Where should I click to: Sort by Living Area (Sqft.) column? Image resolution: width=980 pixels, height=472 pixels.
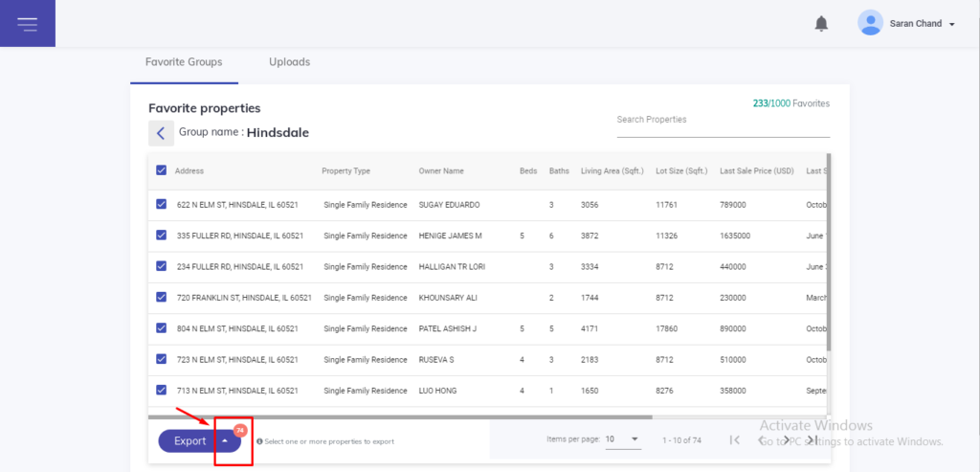(x=612, y=170)
